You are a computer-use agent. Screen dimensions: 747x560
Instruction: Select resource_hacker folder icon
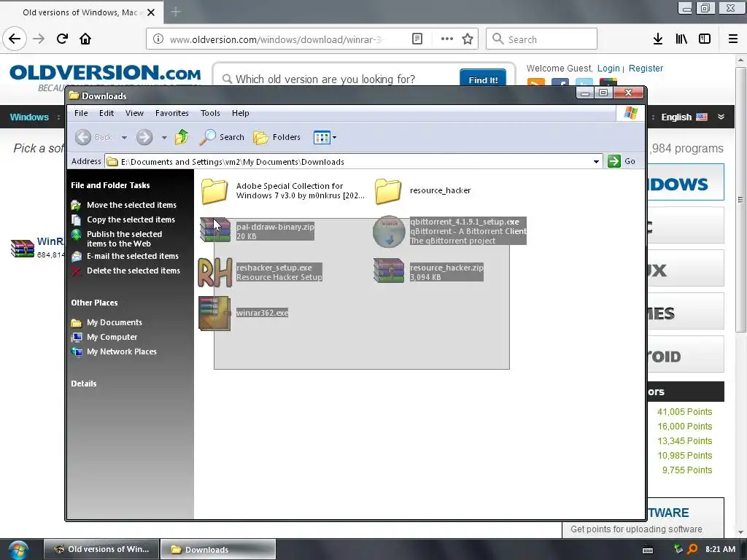click(x=388, y=190)
